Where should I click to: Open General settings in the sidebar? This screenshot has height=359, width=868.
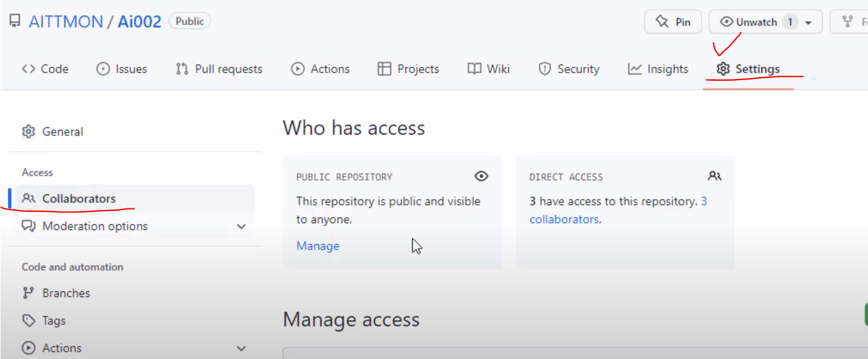pyautogui.click(x=135, y=132)
